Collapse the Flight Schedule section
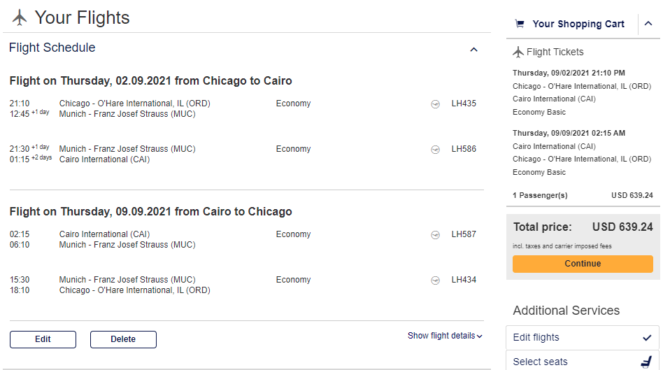This screenshot has width=670, height=370. [x=473, y=50]
